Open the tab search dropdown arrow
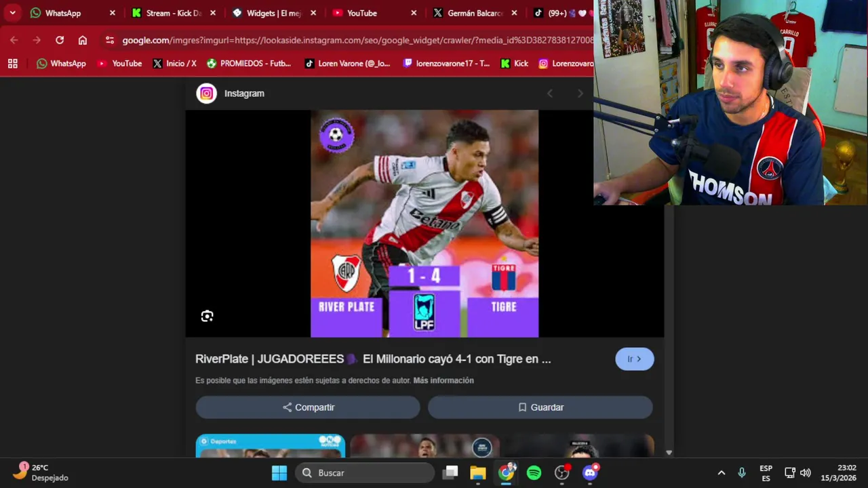868x488 pixels. click(x=12, y=13)
